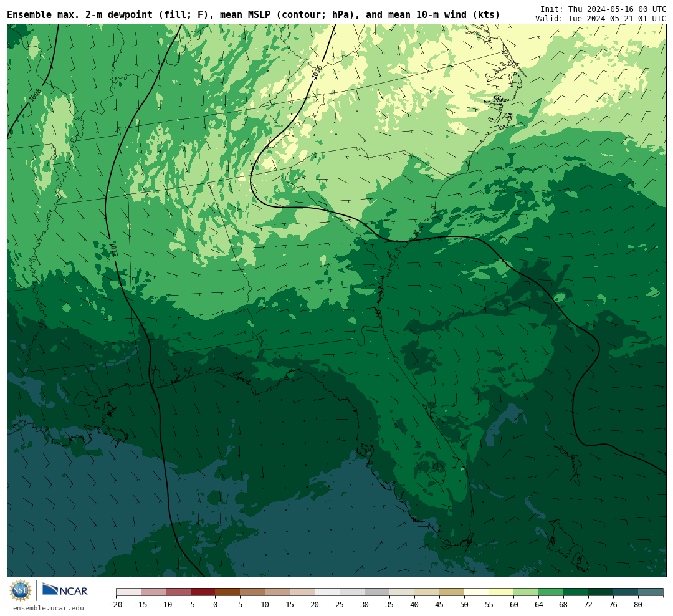Pick the light green swatch between 60 and 64
The image size is (673, 616).
click(526, 592)
